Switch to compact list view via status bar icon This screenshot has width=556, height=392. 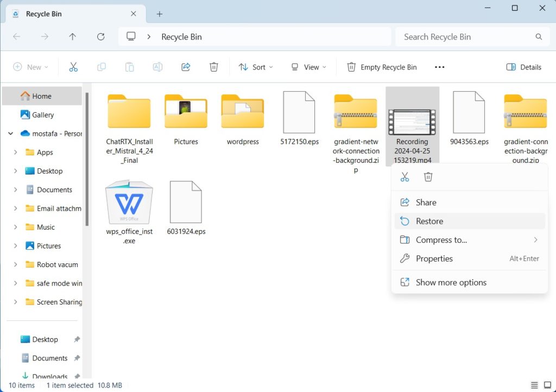pyautogui.click(x=534, y=385)
